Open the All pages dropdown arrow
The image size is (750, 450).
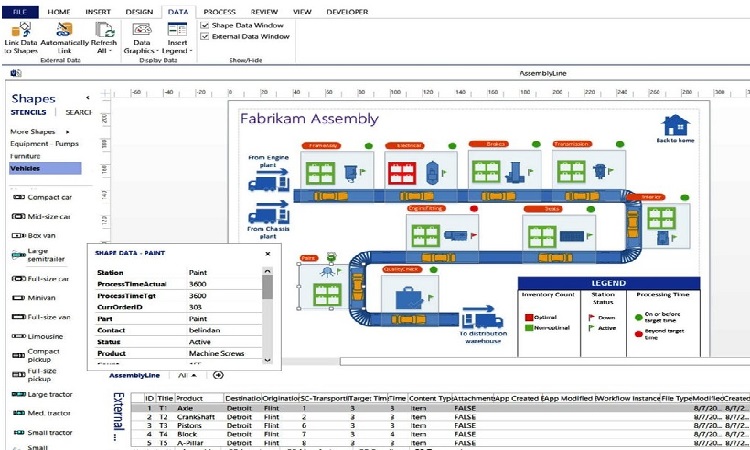[194, 376]
